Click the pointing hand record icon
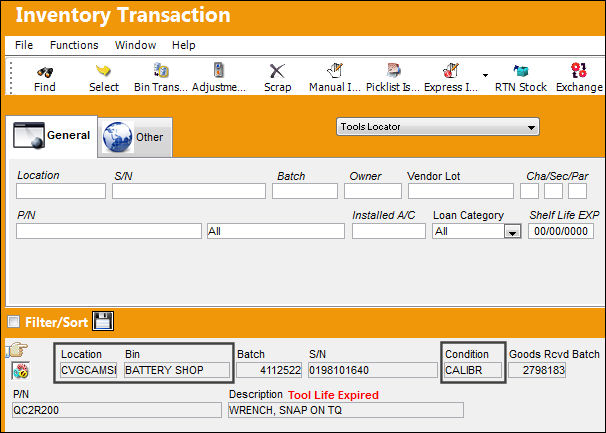606x433 pixels. point(17,350)
